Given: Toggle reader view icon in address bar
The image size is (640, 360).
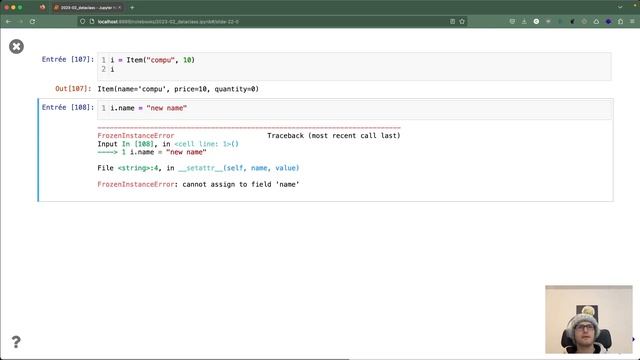Looking at the screenshot, I should 452,21.
